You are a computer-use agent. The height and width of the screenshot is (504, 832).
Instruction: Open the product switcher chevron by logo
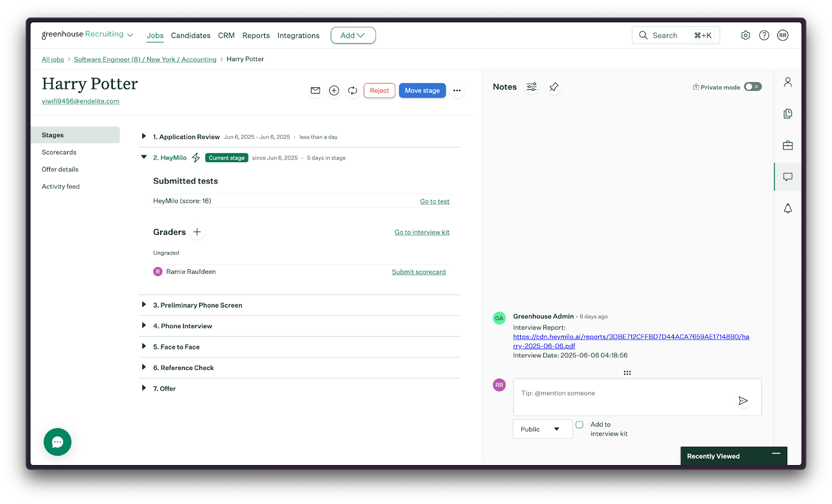point(130,35)
